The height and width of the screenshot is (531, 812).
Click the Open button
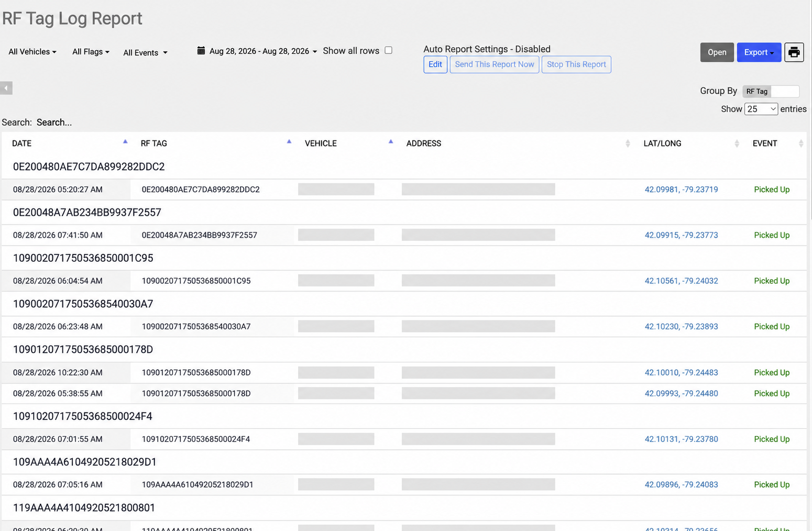click(x=717, y=52)
